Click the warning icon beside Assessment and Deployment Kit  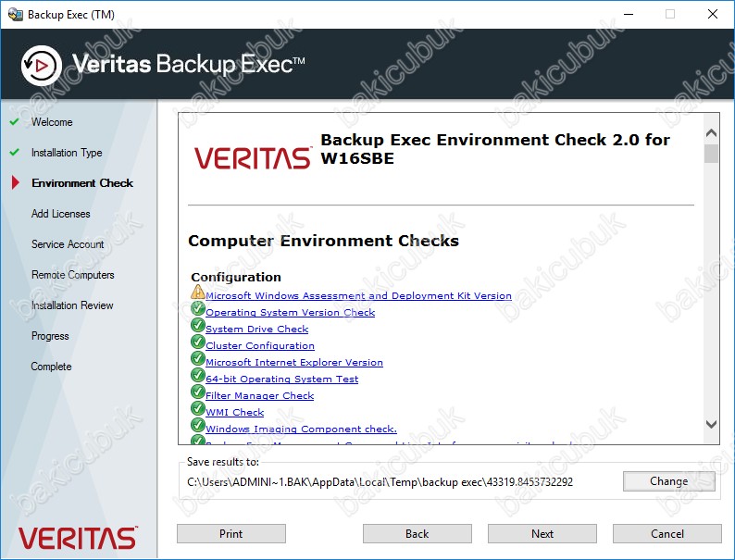tap(198, 292)
